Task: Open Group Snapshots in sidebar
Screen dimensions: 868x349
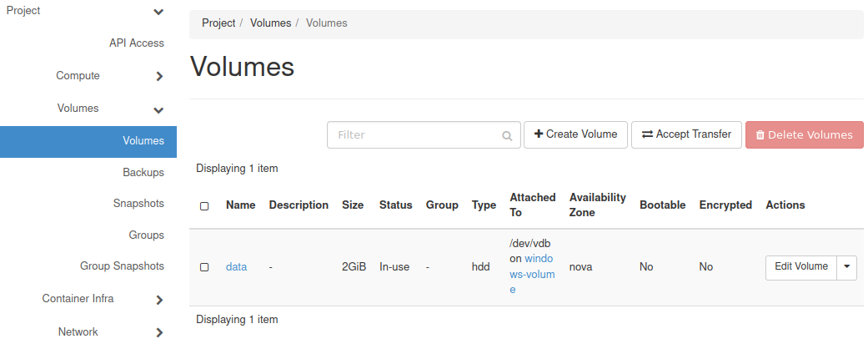Action: coord(122,266)
